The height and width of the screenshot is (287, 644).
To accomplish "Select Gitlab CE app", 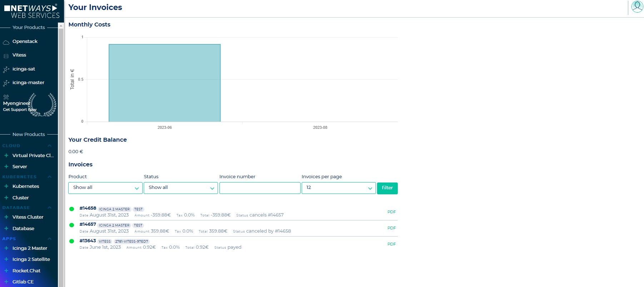I will pos(23,282).
